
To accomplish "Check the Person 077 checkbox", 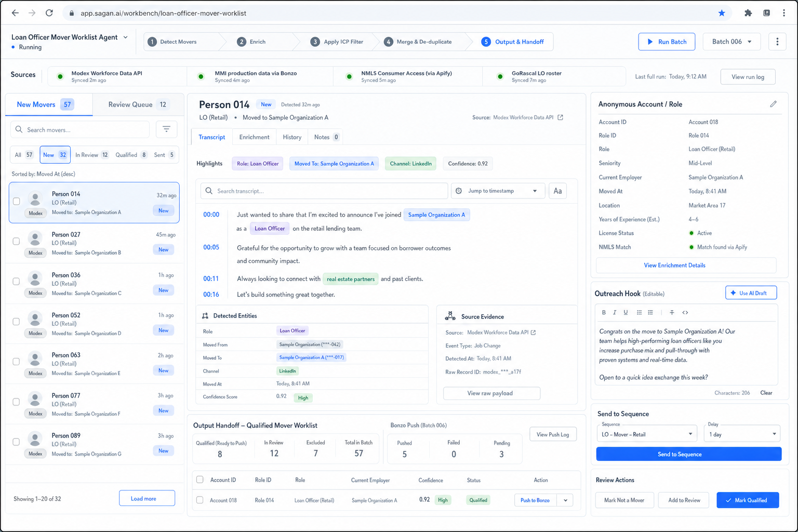I will tap(16, 402).
